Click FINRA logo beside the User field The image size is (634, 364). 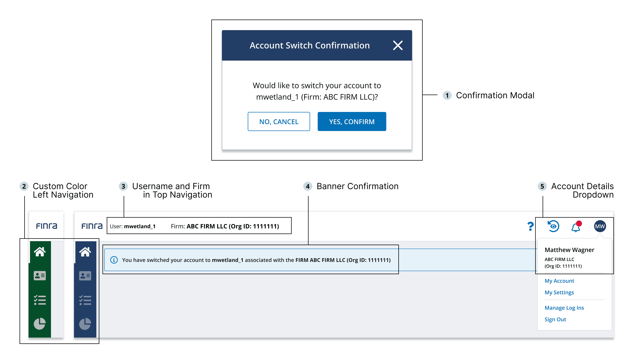click(x=92, y=226)
